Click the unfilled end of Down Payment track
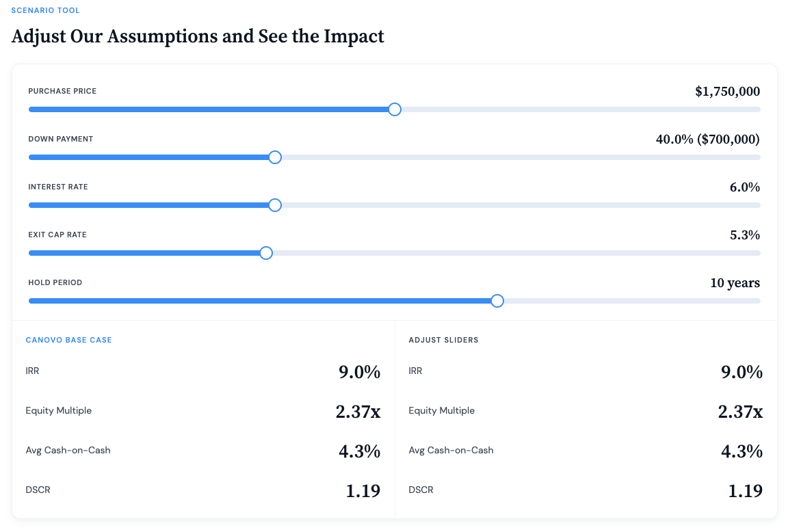788x532 pixels. point(752,157)
